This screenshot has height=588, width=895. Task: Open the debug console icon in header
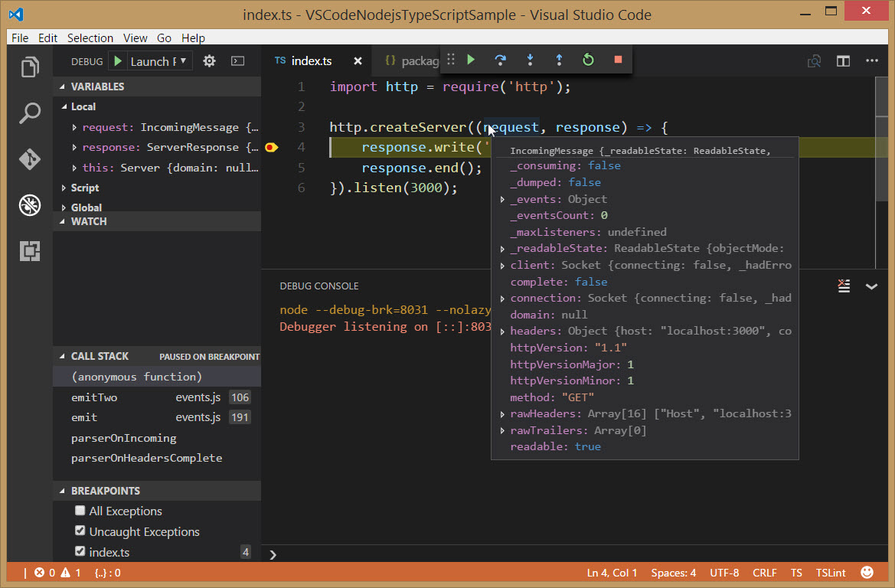(238, 61)
